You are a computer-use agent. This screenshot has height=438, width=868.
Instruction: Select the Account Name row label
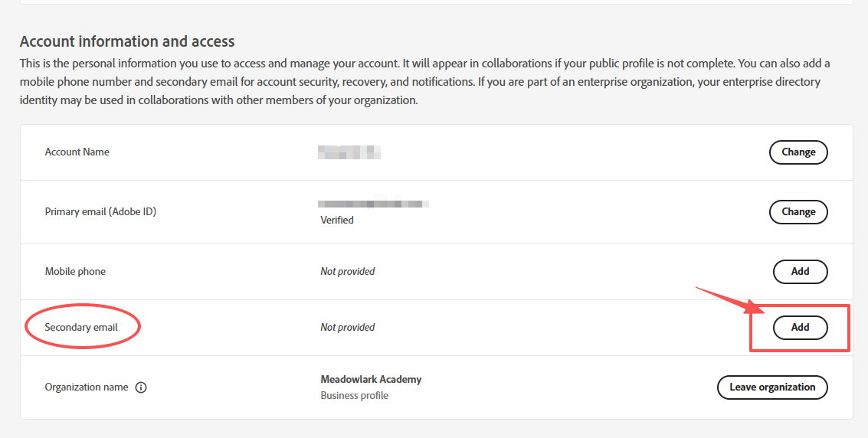[77, 152]
